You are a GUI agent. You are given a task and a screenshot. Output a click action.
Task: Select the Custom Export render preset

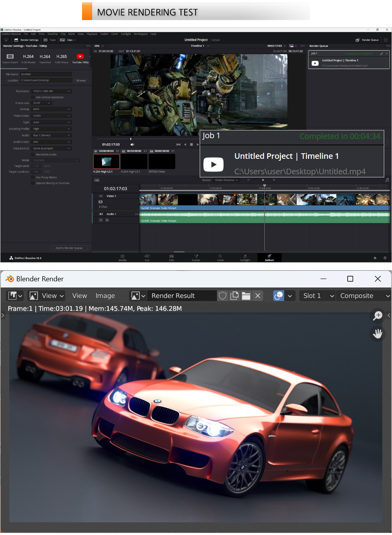click(10, 58)
